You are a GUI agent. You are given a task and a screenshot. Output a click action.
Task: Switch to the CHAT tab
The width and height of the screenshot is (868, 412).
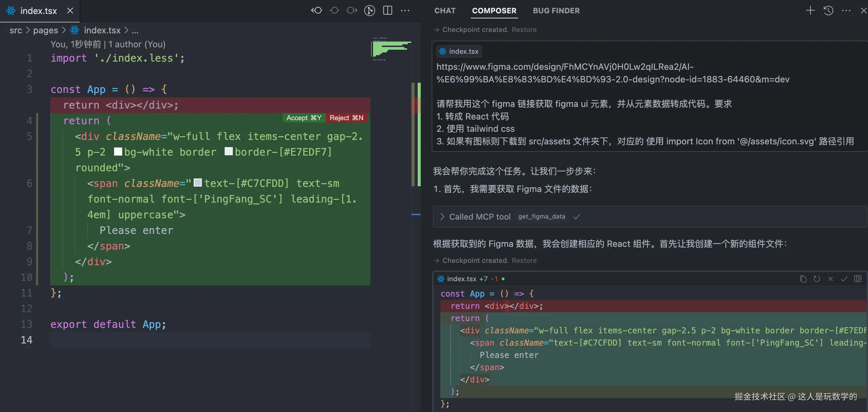445,11
